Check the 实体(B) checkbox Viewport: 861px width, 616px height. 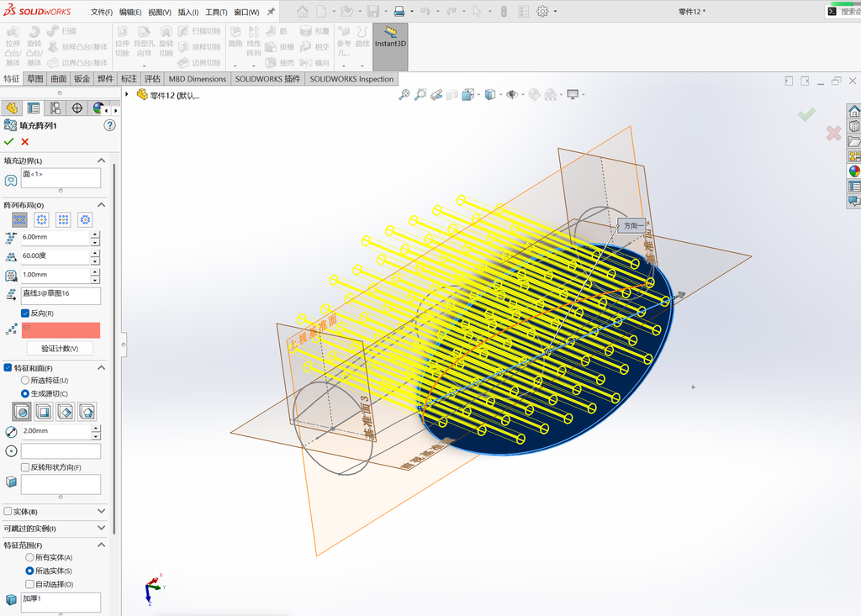click(8, 511)
